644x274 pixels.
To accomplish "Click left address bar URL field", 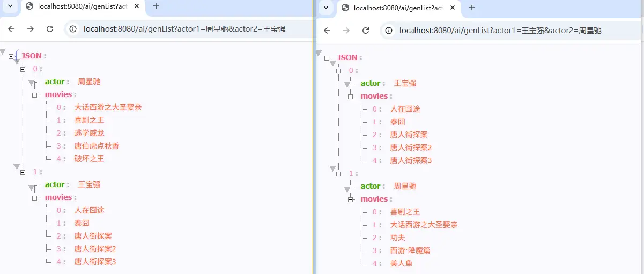I will [x=185, y=29].
